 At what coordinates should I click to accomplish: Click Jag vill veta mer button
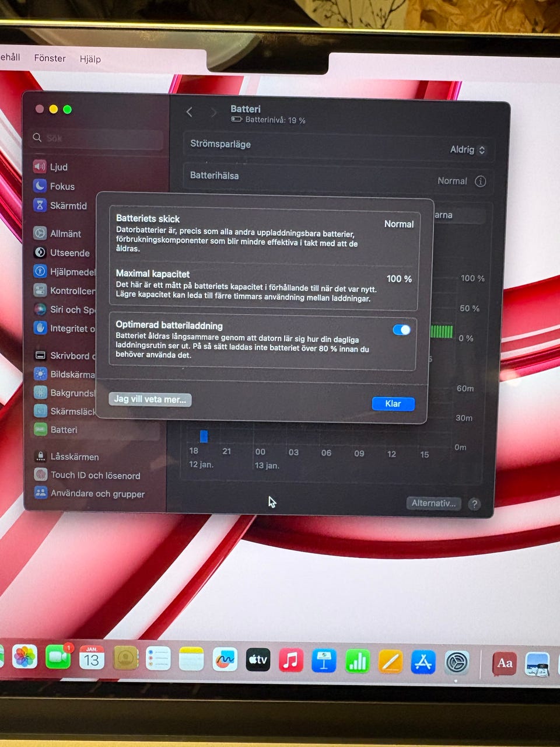pos(150,399)
